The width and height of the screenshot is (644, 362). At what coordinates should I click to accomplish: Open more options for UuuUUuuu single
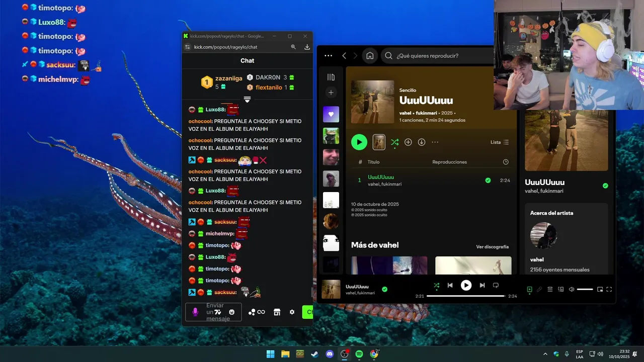[x=435, y=142]
